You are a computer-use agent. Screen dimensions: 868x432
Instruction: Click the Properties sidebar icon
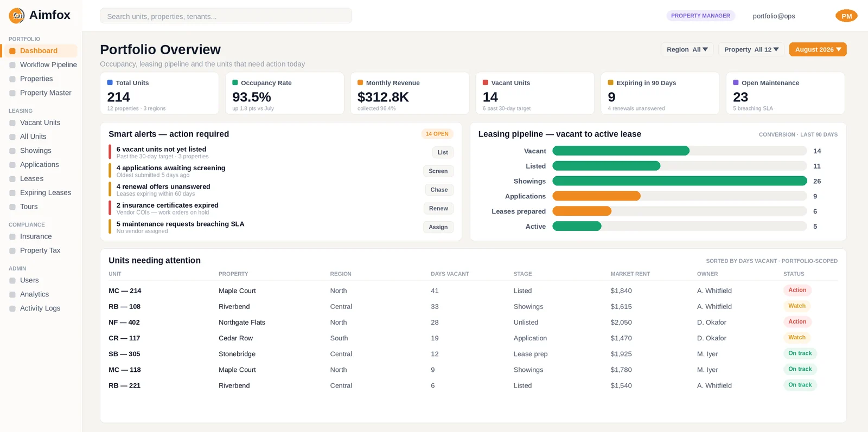[12, 79]
